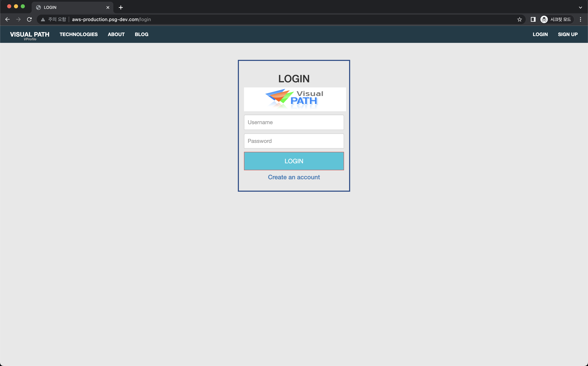Open Chrome three-dot menu
Image resolution: width=588 pixels, height=366 pixels.
(581, 19)
